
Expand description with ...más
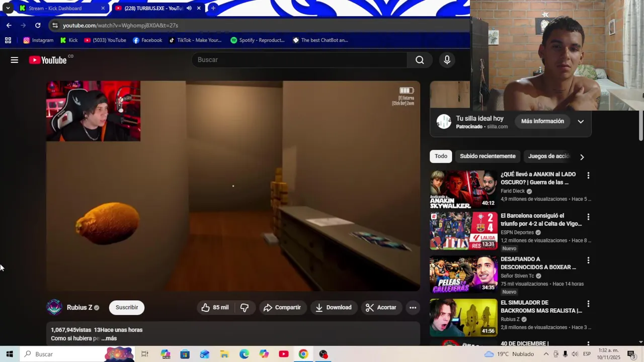109,338
